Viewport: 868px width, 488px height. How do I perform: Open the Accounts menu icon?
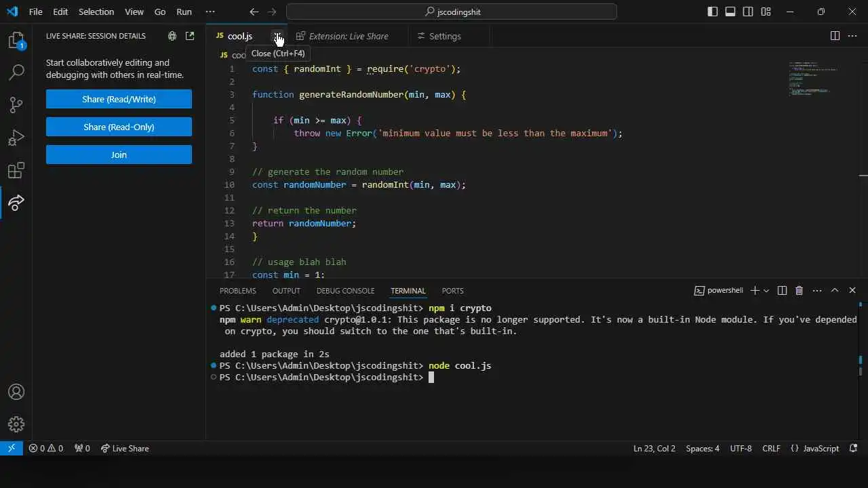click(16, 392)
